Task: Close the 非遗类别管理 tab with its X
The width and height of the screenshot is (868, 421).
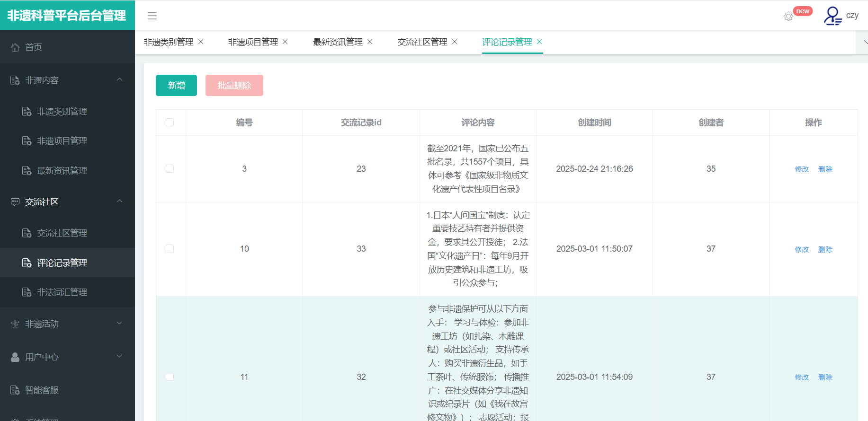Action: tap(201, 42)
